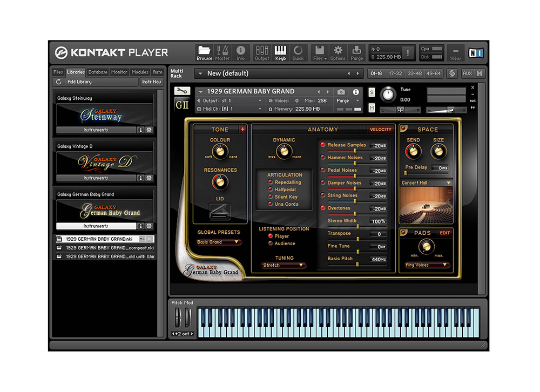Click Galaxy Steinway Instruments button
Viewport: 540px width, 392px height.
tap(96, 130)
